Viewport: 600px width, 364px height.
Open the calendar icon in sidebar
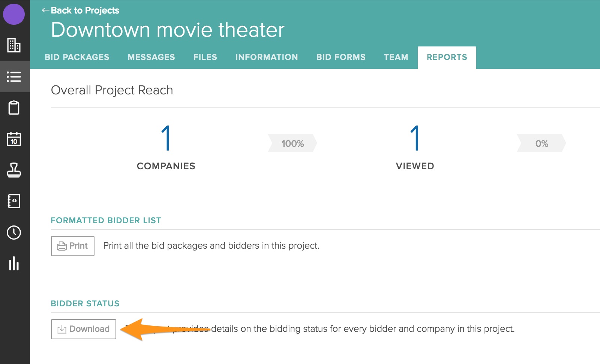click(14, 139)
